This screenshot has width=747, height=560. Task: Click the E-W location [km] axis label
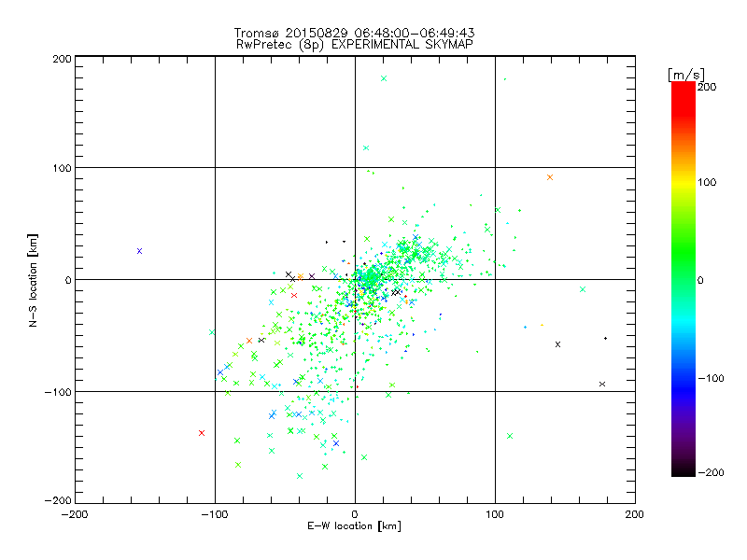coord(354,526)
